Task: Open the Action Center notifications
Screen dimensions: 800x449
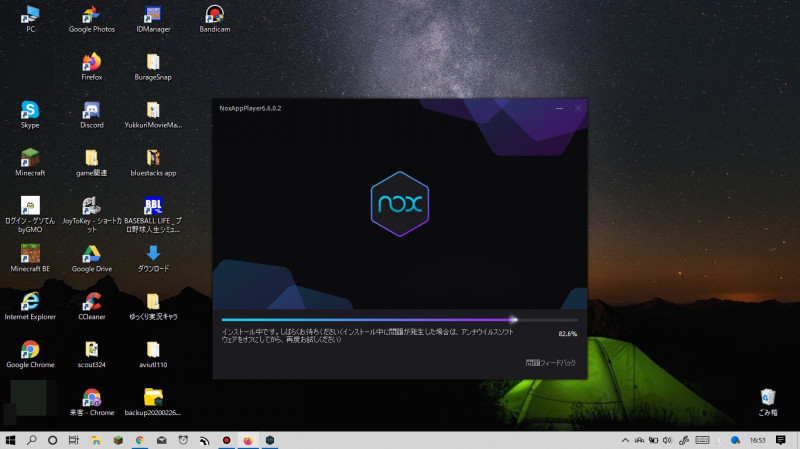Action: [781, 440]
